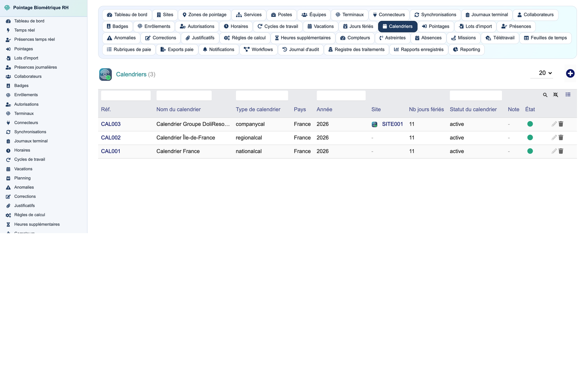The width and height of the screenshot is (588, 367).
Task: Click the Calendrier Île-de-France name cell
Action: [x=186, y=138]
